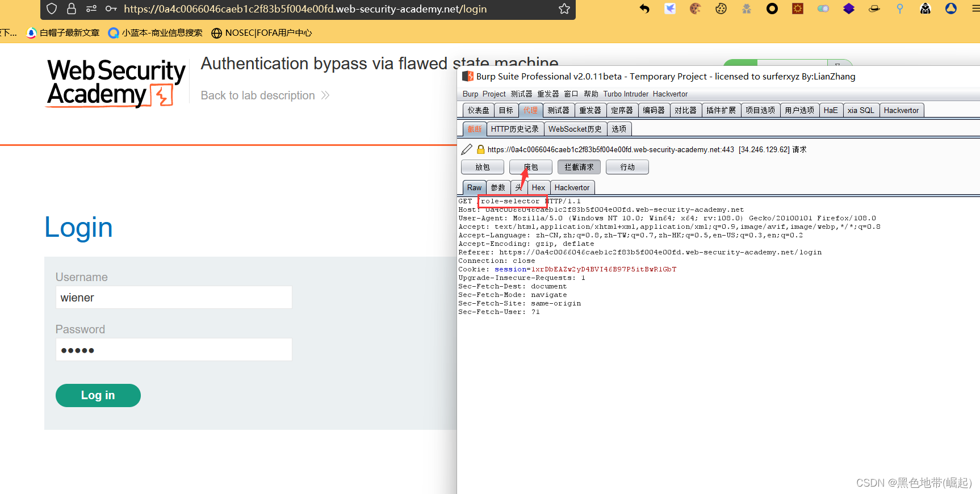Open the Turbo Intruder menu
This screenshot has width=980, height=494.
coord(626,94)
